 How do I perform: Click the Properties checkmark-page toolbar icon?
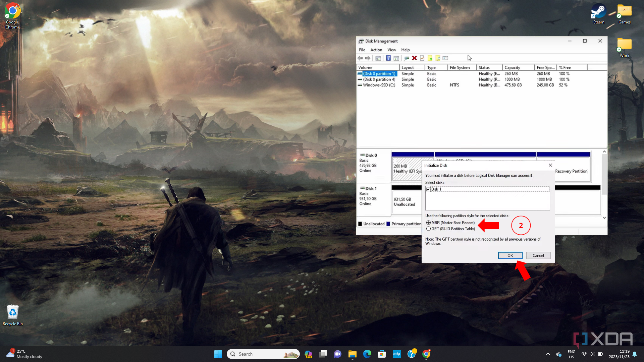coord(422,58)
